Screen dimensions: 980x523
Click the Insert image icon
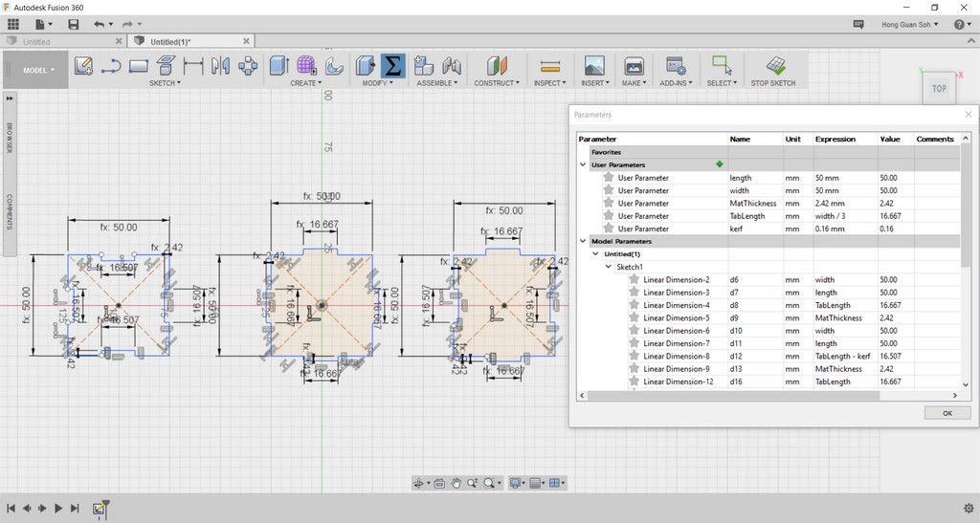click(593, 66)
